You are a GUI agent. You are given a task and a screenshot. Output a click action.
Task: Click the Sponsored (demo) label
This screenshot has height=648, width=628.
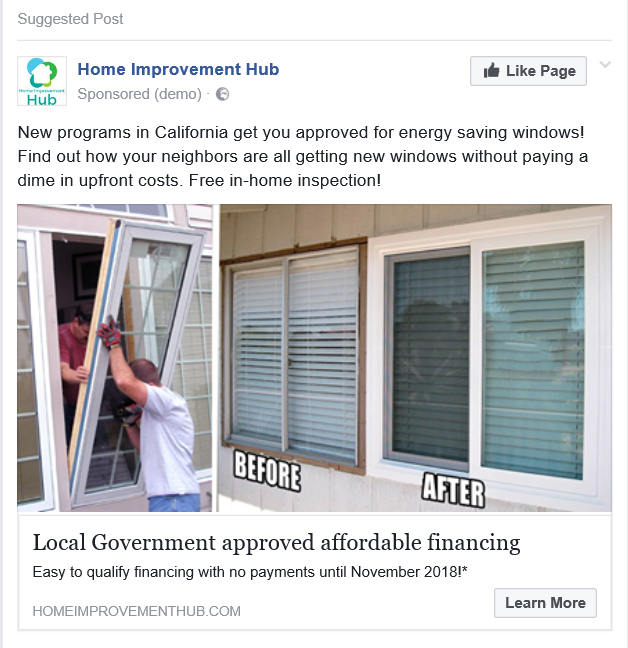pos(139,94)
